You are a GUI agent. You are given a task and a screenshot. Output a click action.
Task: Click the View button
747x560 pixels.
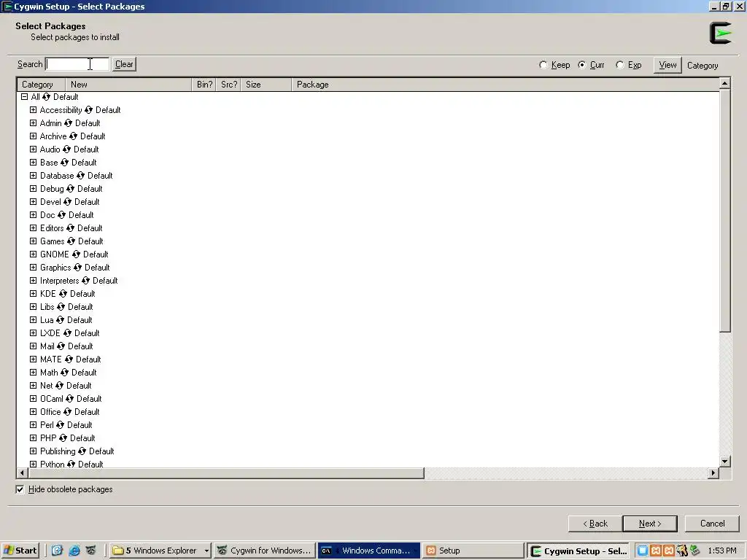point(667,65)
